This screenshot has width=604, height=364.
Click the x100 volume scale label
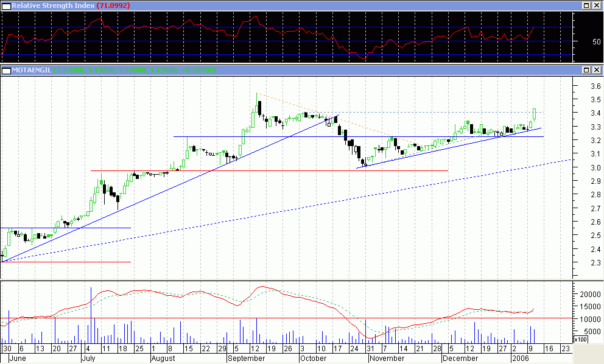[x=580, y=340]
